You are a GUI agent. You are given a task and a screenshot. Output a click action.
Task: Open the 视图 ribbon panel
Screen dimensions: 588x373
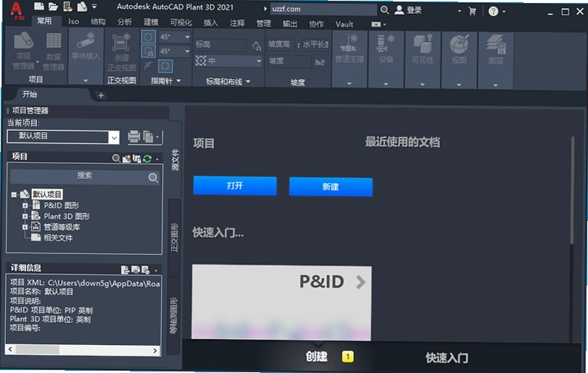[x=459, y=60]
